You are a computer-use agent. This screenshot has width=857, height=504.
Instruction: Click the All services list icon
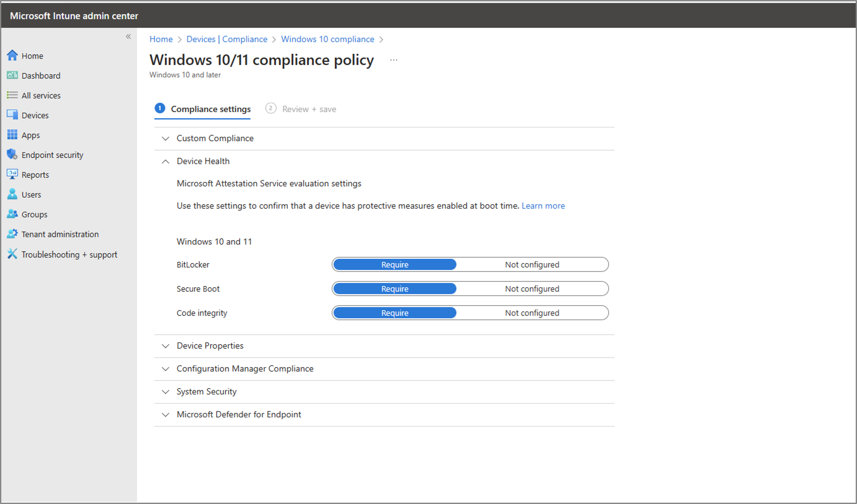point(12,95)
